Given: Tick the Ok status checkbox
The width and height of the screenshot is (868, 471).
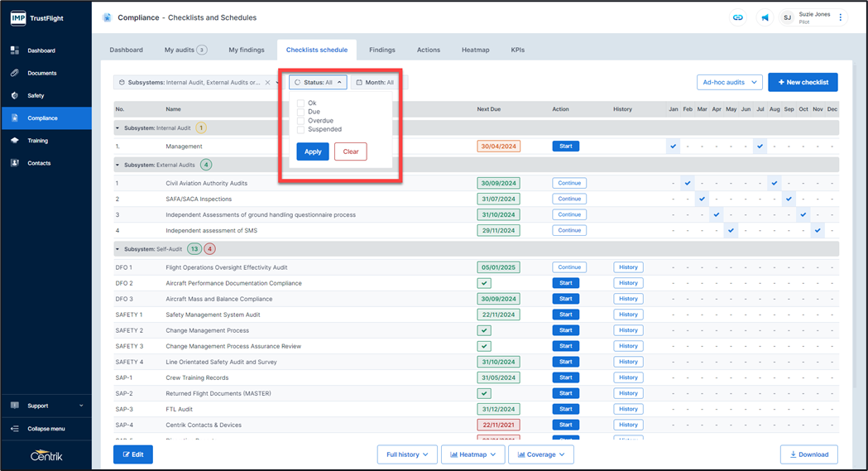Looking at the screenshot, I should 301,103.
